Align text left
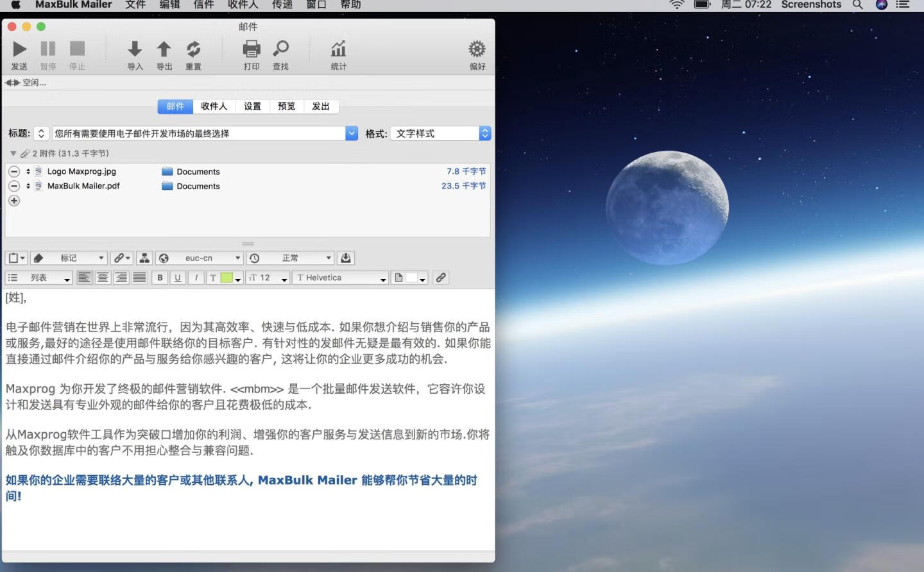This screenshot has height=572, width=924. click(84, 278)
